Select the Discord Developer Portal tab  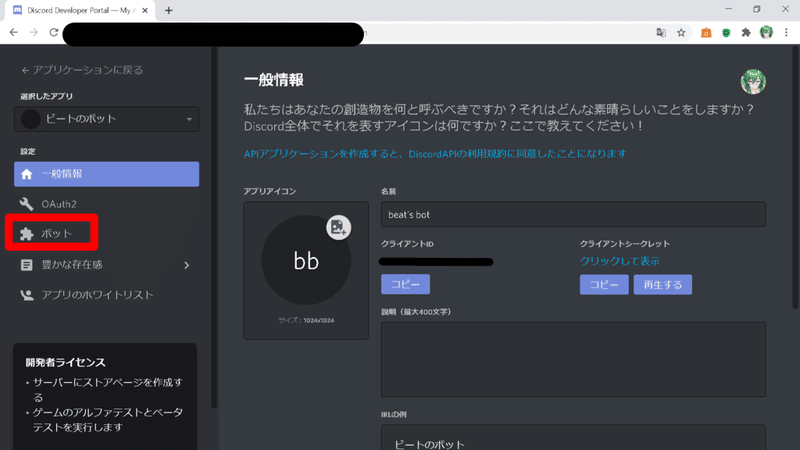82,10
